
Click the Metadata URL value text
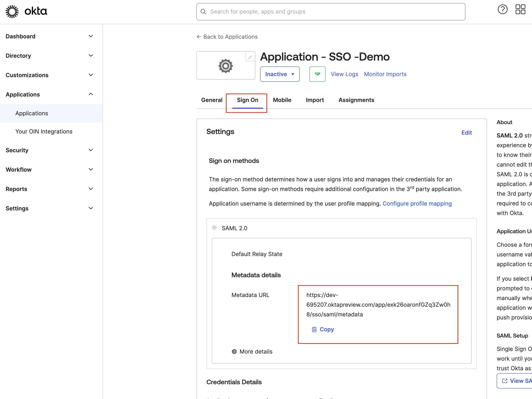click(378, 305)
